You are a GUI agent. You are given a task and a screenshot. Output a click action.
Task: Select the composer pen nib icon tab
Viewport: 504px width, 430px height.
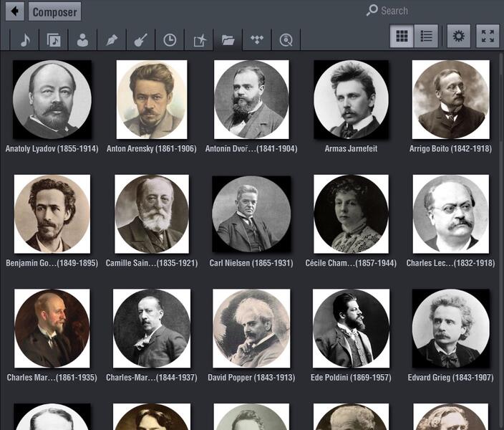pos(112,39)
